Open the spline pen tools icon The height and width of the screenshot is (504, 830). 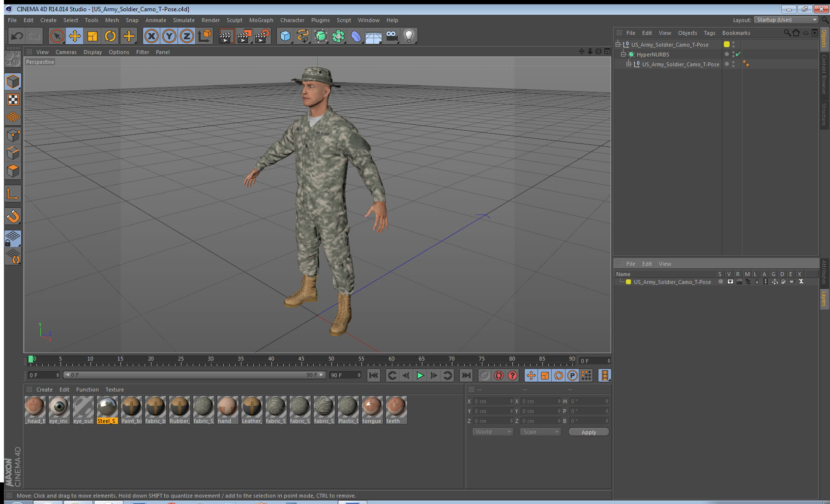pos(303,36)
